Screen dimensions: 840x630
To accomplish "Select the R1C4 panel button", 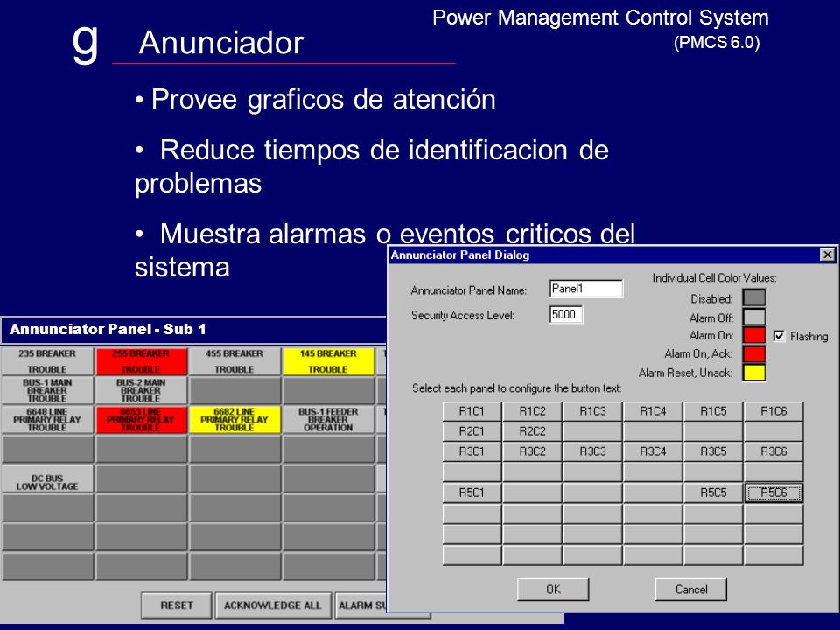I will [653, 411].
